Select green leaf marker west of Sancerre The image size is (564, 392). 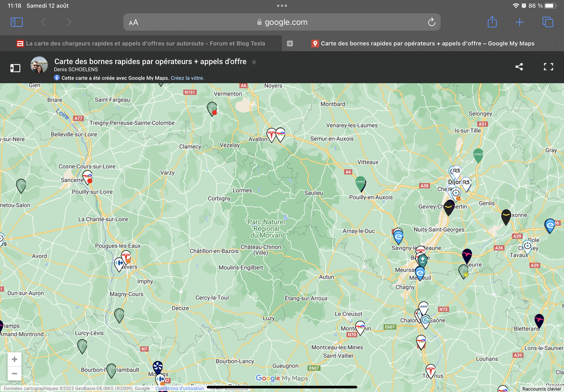point(21,186)
